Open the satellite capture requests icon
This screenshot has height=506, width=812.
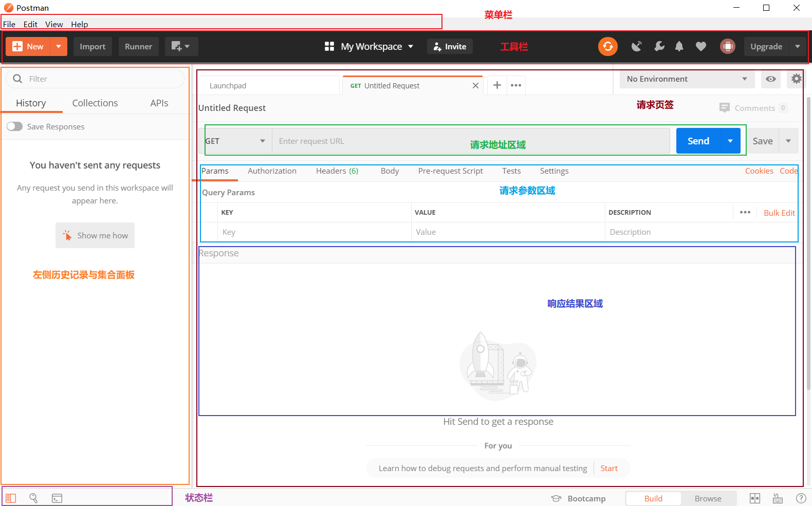tap(637, 46)
